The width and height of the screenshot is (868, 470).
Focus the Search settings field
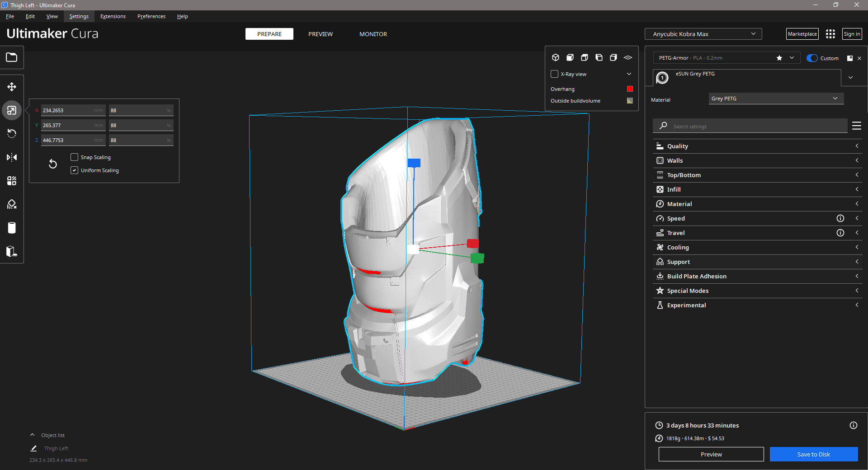tap(750, 126)
